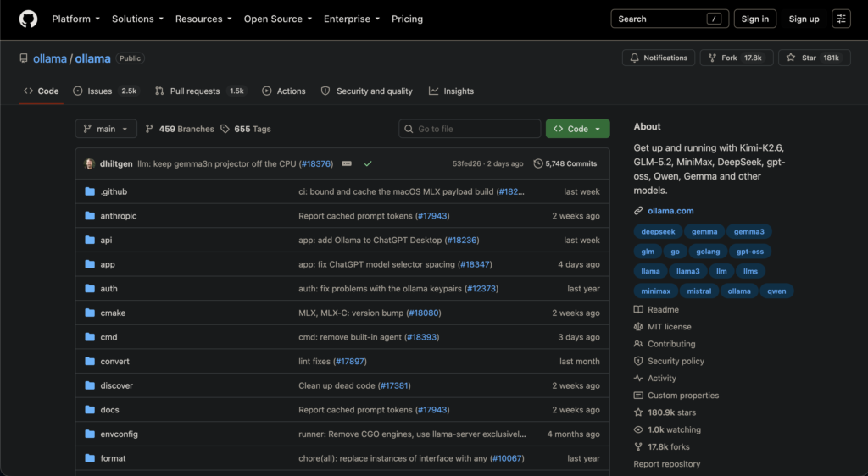The width and height of the screenshot is (868, 476).
Task: Click the link icon beside ollama.com
Action: [638, 211]
